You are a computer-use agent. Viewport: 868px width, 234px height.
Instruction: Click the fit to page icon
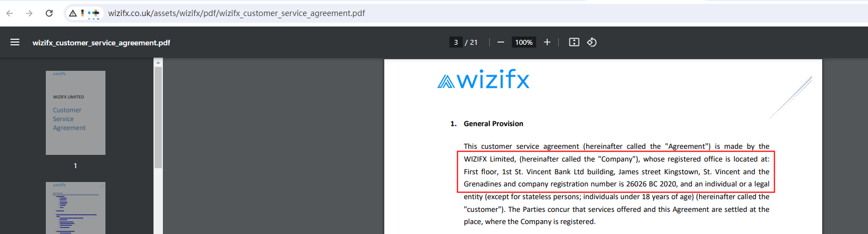click(574, 43)
